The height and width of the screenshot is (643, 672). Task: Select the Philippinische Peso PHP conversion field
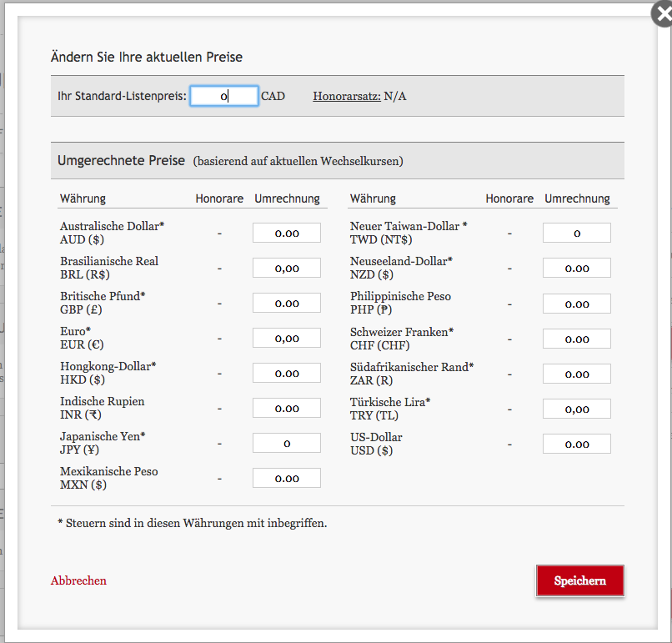[576, 303]
